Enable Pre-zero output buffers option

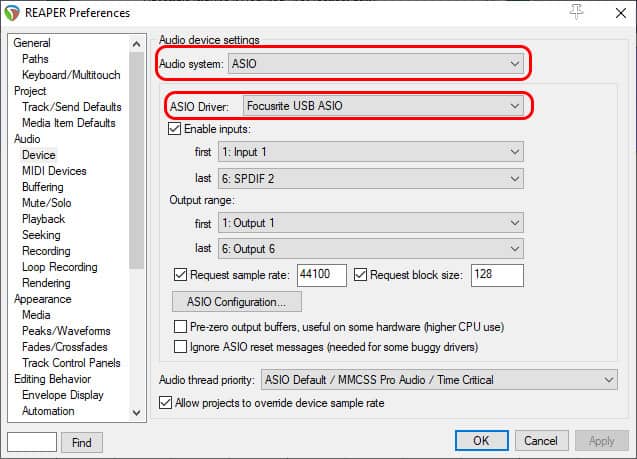(x=180, y=327)
